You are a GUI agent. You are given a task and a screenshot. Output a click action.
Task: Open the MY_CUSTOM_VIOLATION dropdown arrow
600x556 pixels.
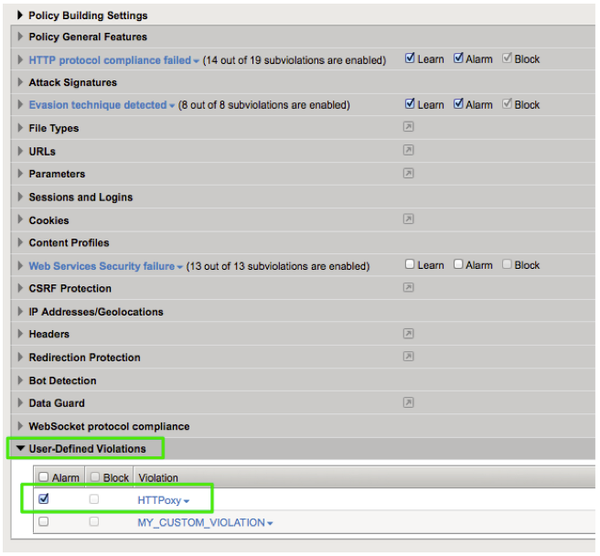click(270, 523)
